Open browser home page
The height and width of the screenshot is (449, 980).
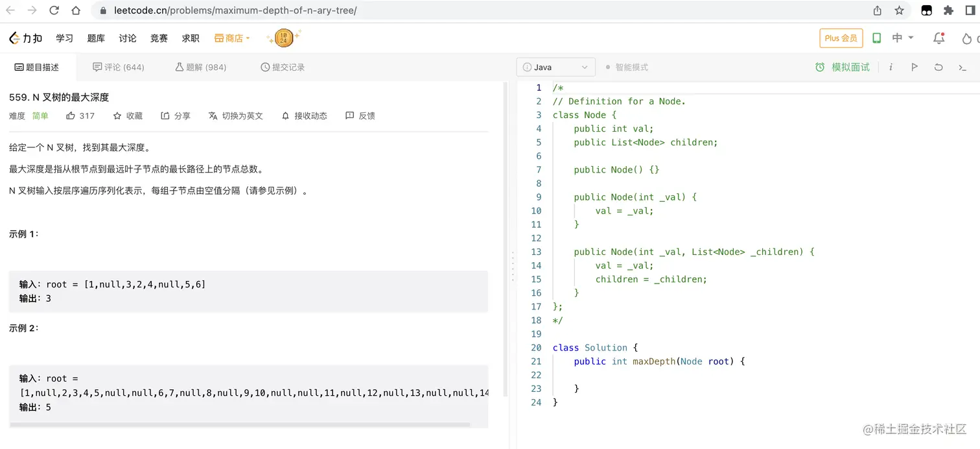pyautogui.click(x=76, y=10)
